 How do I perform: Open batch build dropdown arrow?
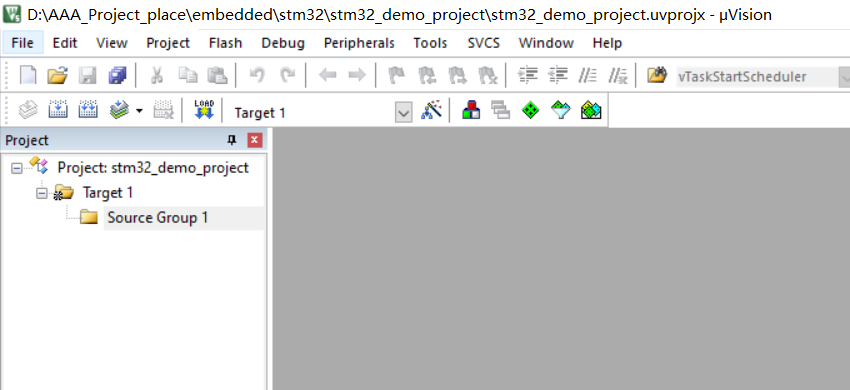[x=139, y=111]
